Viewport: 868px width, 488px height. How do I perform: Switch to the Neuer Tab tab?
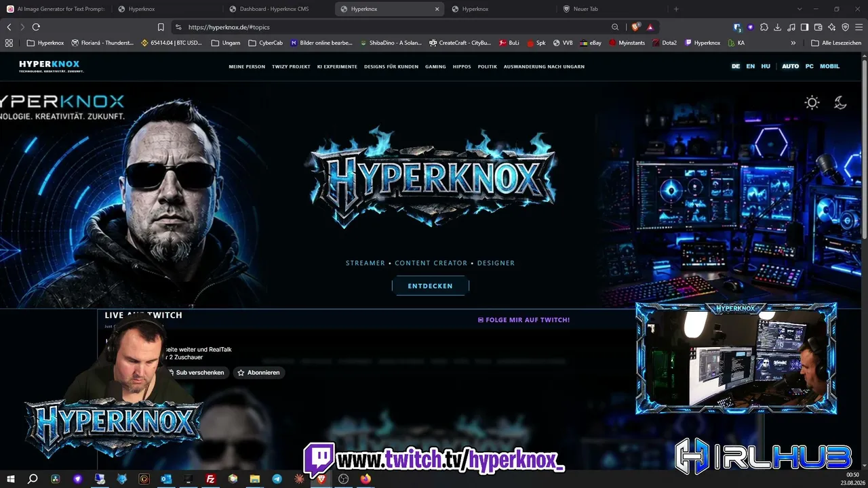point(612,9)
